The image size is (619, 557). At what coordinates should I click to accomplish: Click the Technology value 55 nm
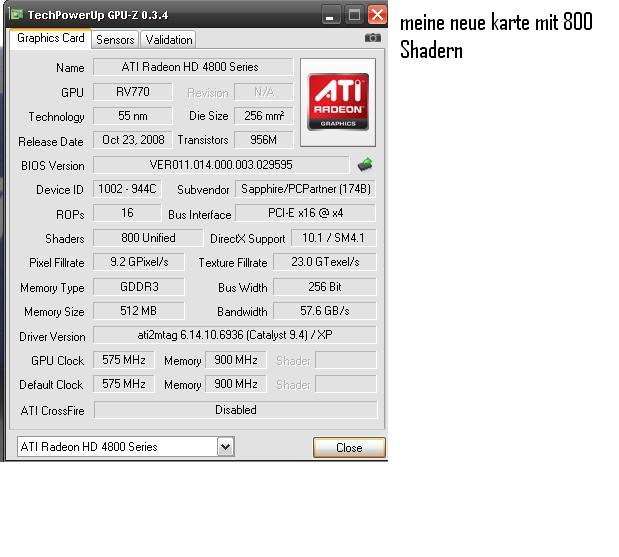coord(133,116)
